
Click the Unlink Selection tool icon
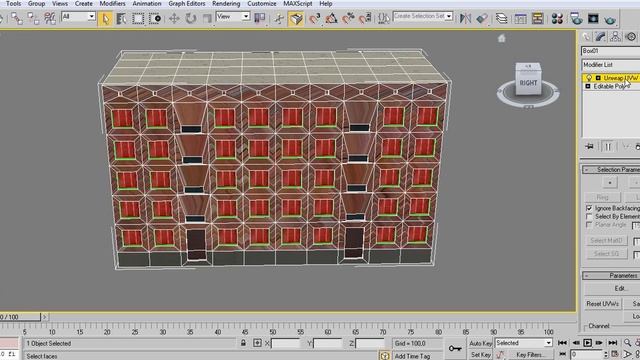33,18
